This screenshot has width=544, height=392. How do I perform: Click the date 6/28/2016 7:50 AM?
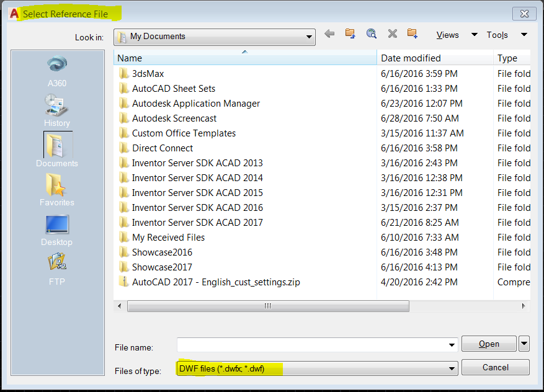pos(420,118)
